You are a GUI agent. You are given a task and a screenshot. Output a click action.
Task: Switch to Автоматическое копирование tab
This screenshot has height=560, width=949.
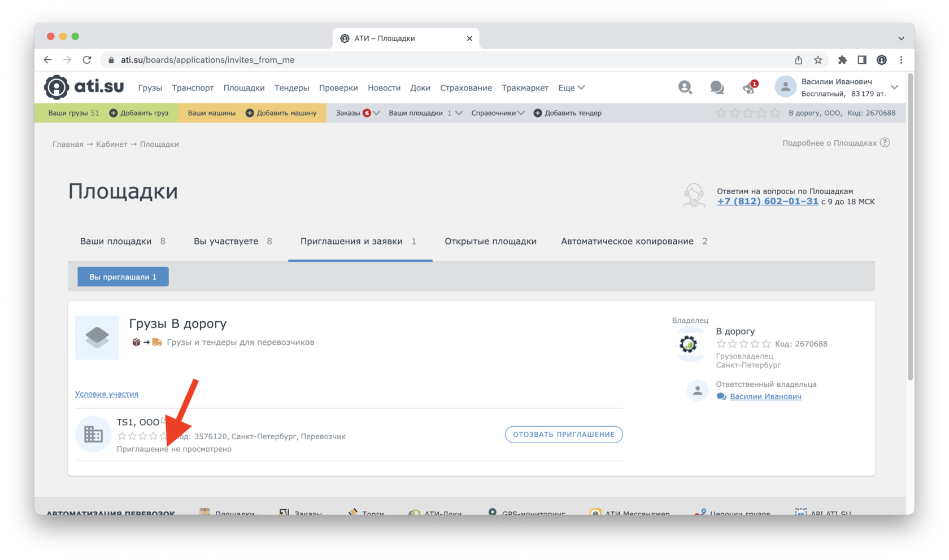tap(634, 241)
